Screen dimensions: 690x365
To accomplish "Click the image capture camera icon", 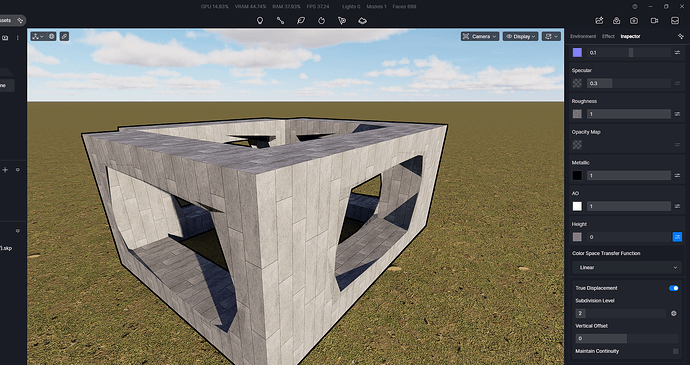I will [x=634, y=20].
